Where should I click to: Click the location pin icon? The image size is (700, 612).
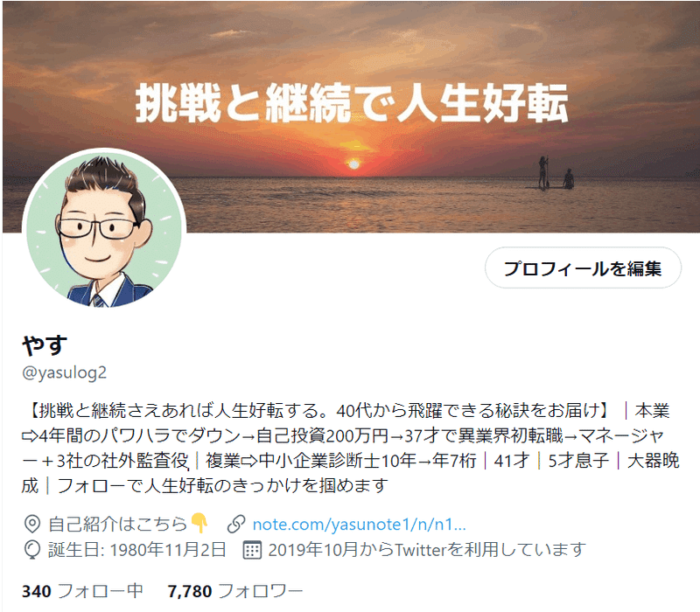pyautogui.click(x=31, y=524)
